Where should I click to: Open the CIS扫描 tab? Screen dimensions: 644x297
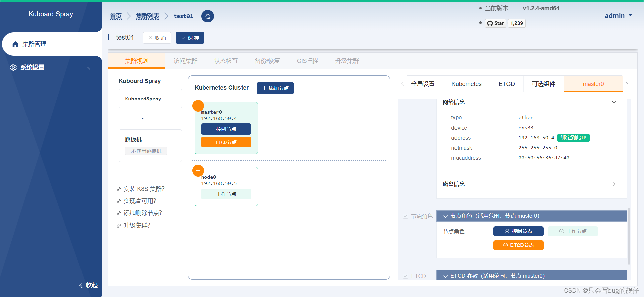tap(308, 61)
